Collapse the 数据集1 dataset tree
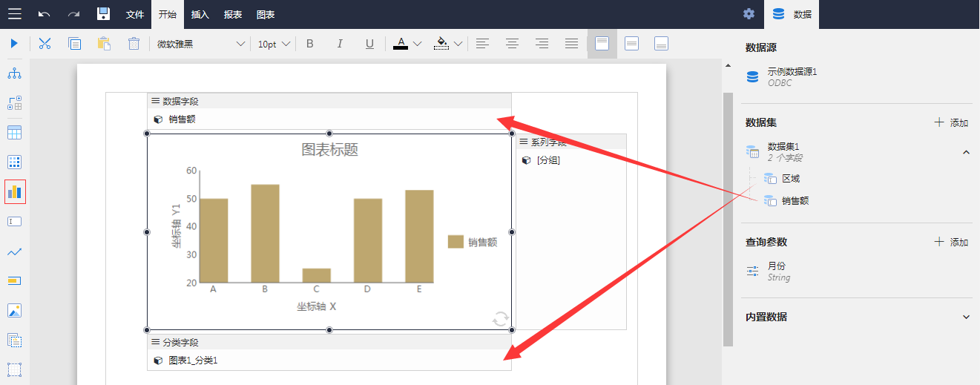Image resolution: width=980 pixels, height=385 pixels. pos(966,152)
